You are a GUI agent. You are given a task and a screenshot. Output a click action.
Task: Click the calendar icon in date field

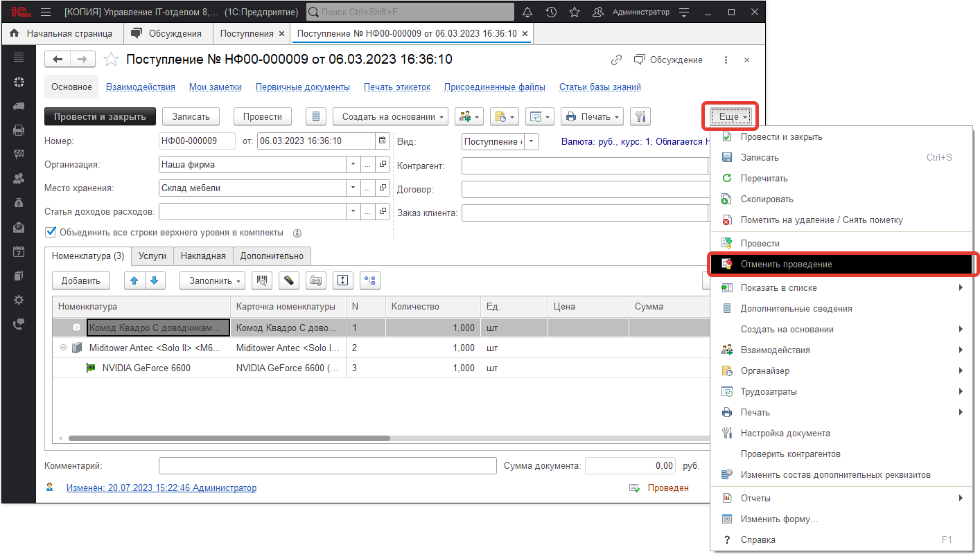point(382,141)
